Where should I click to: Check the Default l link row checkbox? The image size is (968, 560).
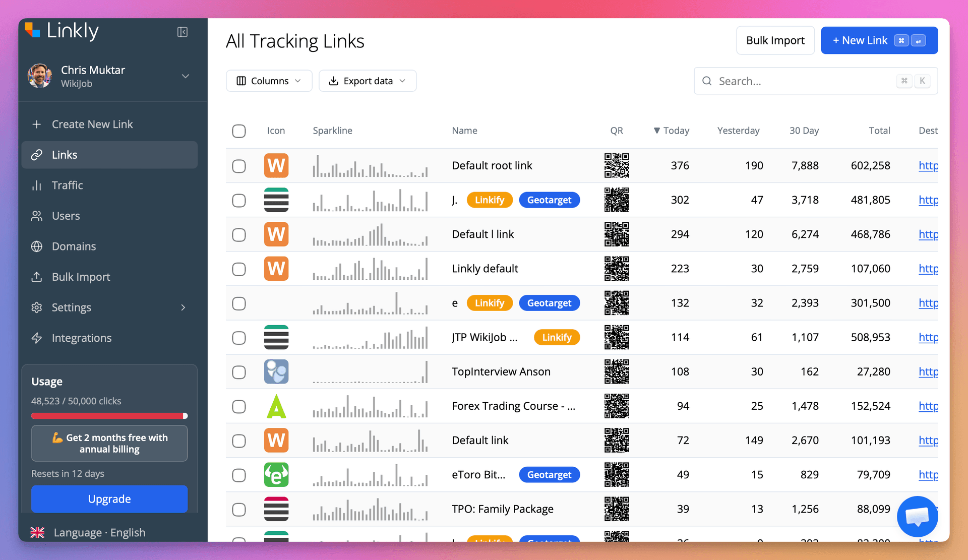(x=239, y=235)
